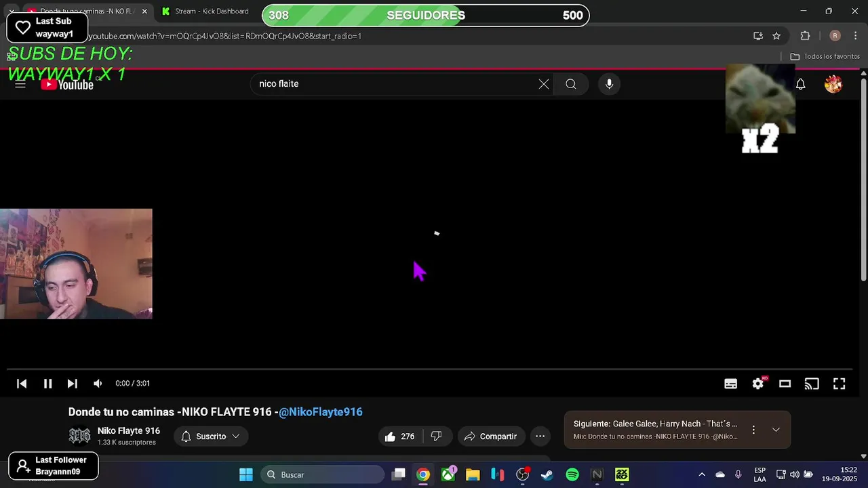Open the player settings gear
This screenshot has width=868, height=488.
(758, 384)
